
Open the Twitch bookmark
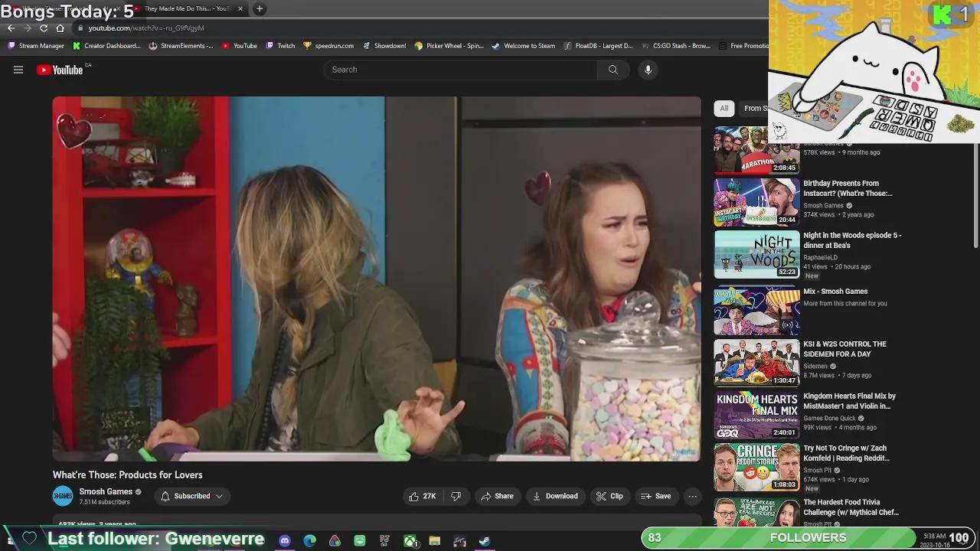pyautogui.click(x=280, y=46)
